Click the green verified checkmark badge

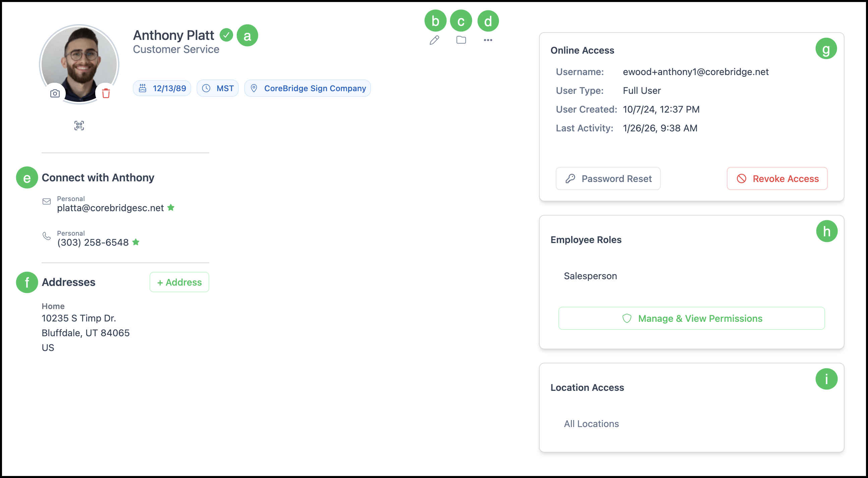(226, 35)
